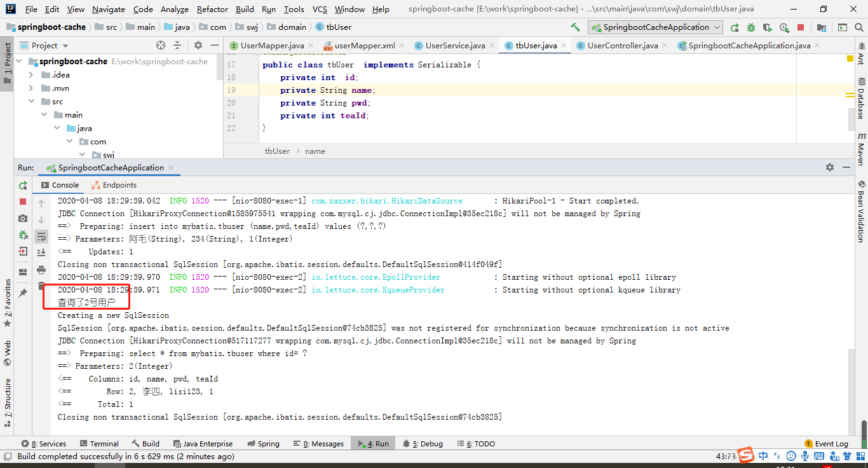Hide the Run tool window
This screenshot has height=468, width=868.
[846, 167]
